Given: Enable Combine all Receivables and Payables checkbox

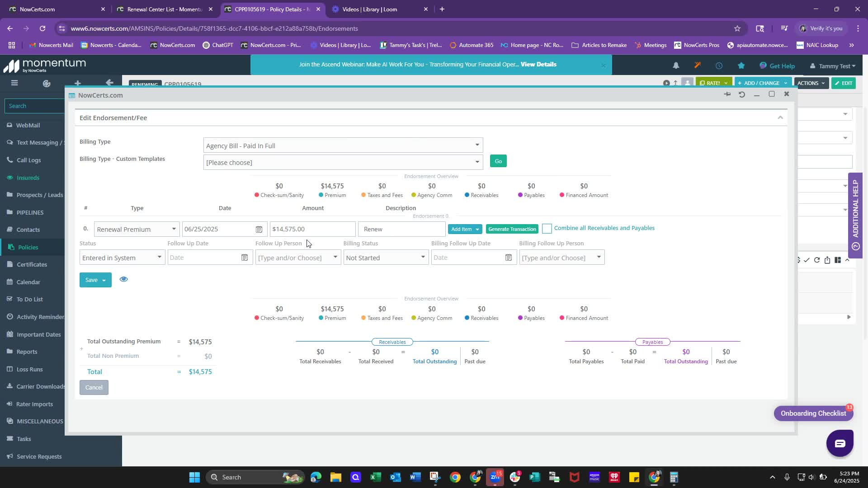Looking at the screenshot, I should (x=547, y=229).
